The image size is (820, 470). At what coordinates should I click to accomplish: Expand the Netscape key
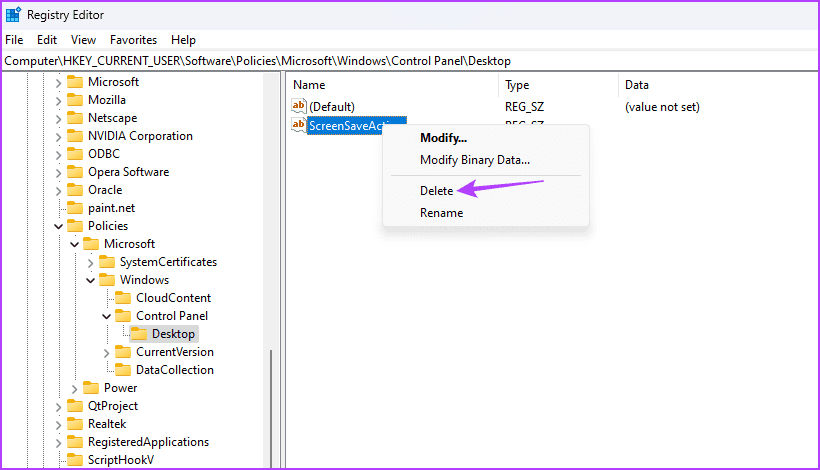[59, 119]
